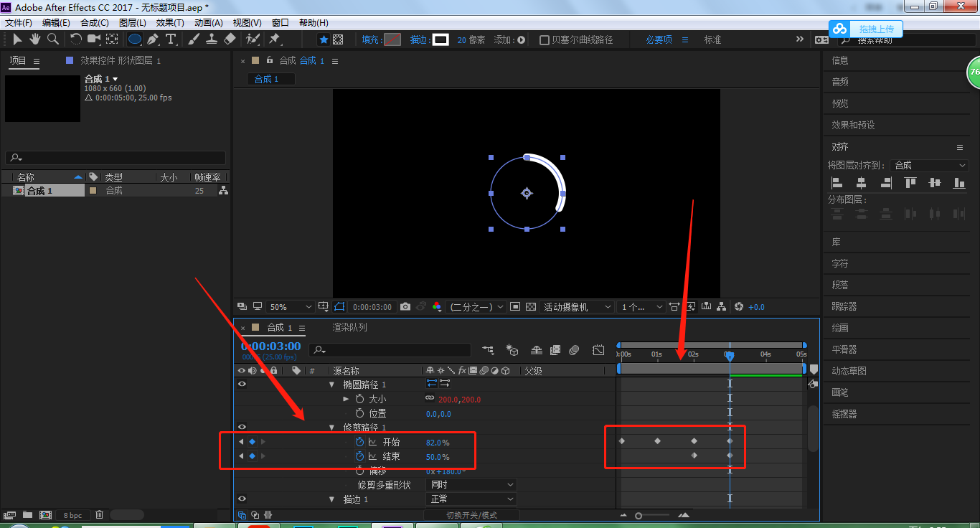Select the Rotation tool

pyautogui.click(x=76, y=39)
